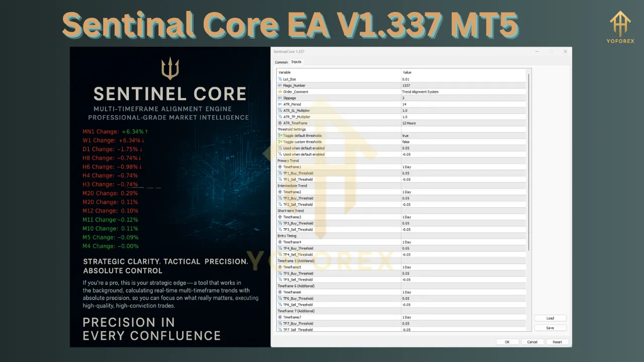Click the Timeframe3 enum icon

coord(280,217)
